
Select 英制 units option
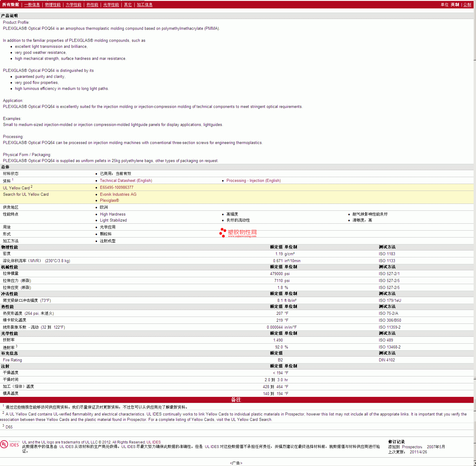[x=455, y=5]
